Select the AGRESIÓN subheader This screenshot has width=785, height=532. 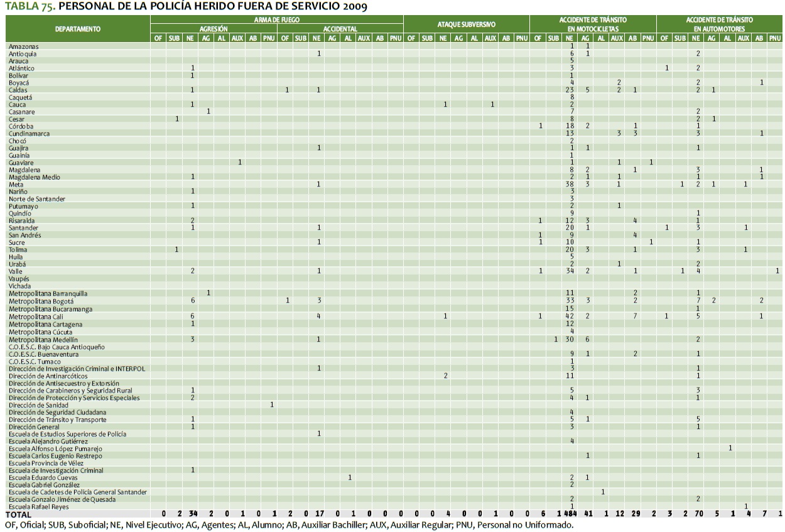(x=214, y=29)
